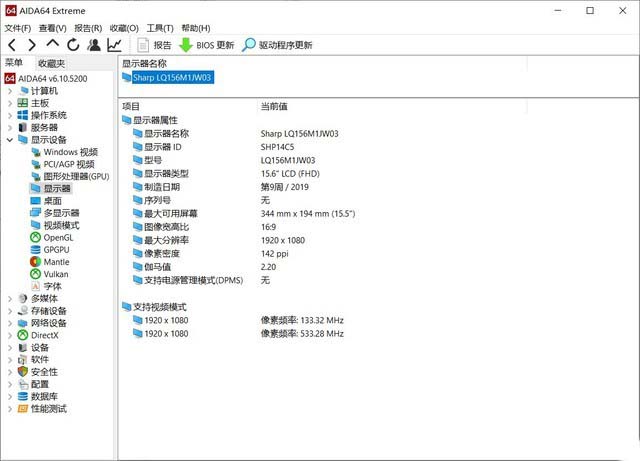Select 软件 in the tree
640x461 pixels.
tap(40, 360)
